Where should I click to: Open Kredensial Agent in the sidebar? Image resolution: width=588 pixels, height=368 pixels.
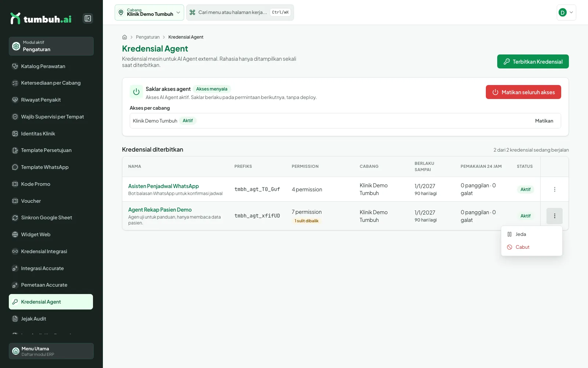51,302
